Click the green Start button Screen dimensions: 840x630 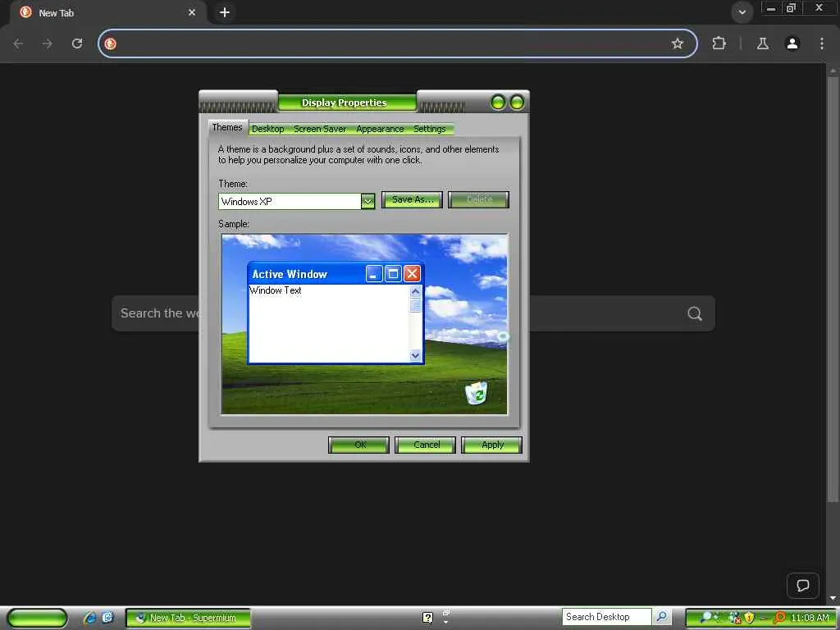(x=38, y=618)
